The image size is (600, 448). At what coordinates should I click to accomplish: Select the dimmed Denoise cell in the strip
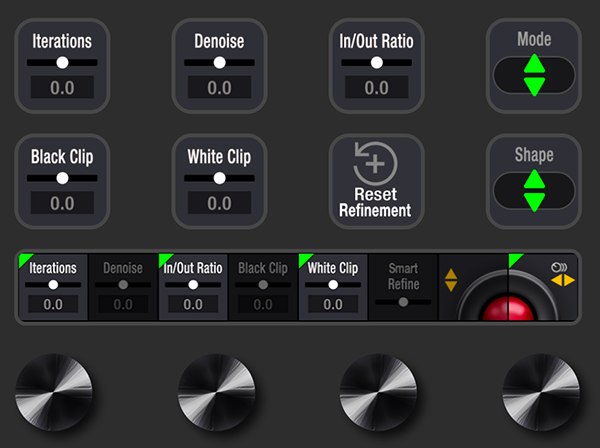coord(123,287)
